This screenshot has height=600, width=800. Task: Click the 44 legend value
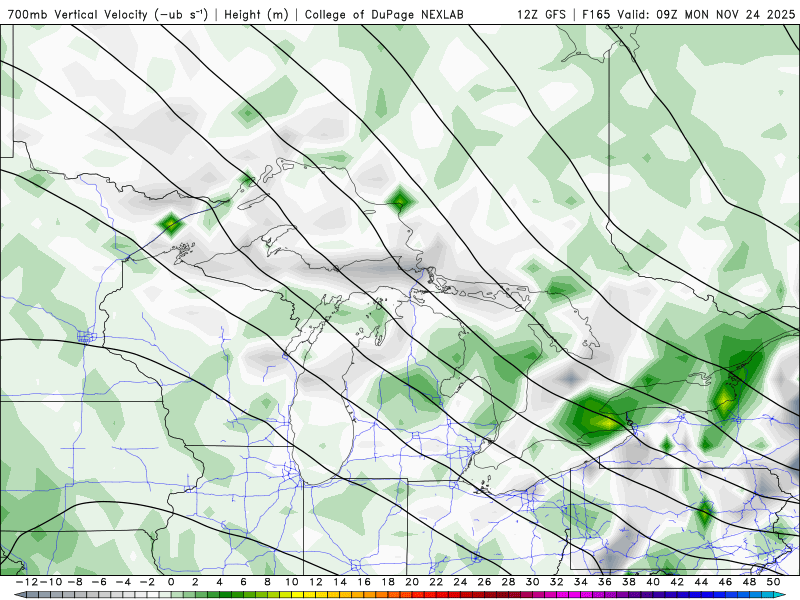click(701, 582)
